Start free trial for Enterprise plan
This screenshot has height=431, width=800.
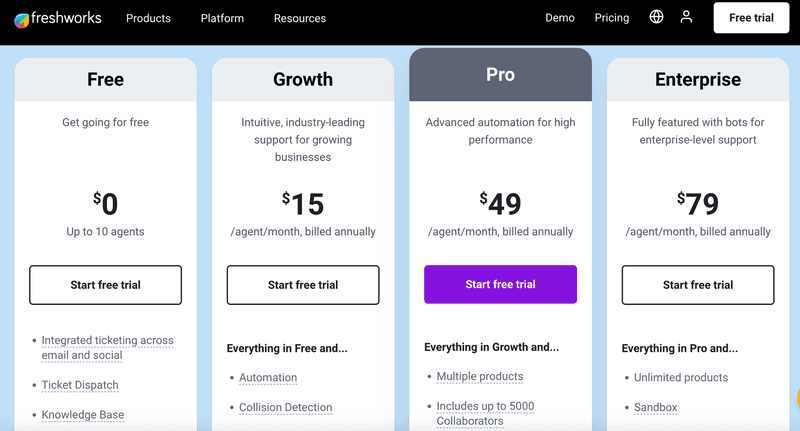(698, 285)
